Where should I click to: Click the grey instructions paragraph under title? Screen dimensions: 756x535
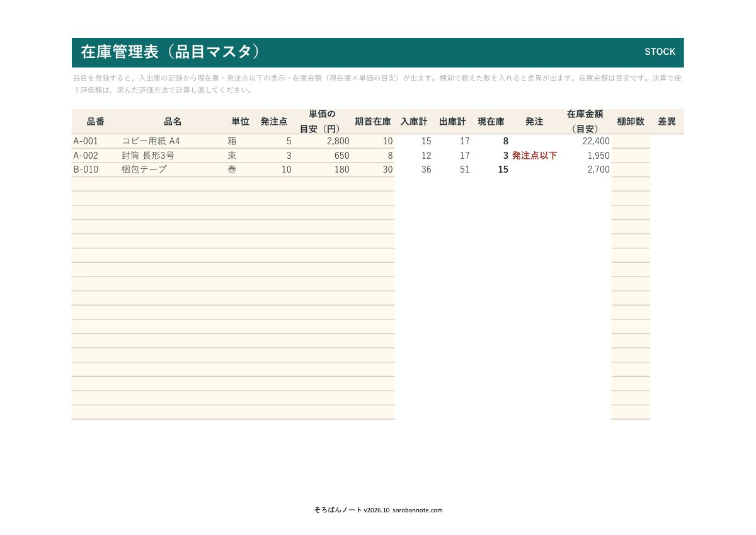click(377, 84)
